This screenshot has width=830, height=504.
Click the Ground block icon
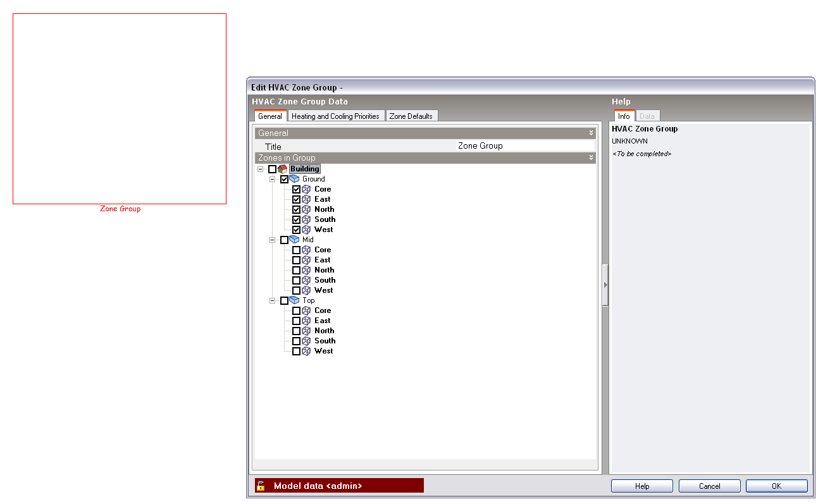[x=294, y=179]
